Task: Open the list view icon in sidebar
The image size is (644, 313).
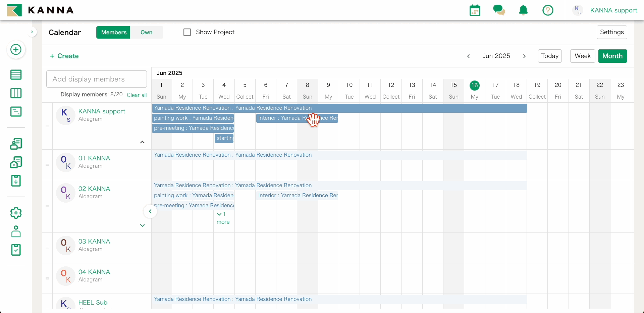Action: pyautogui.click(x=16, y=74)
